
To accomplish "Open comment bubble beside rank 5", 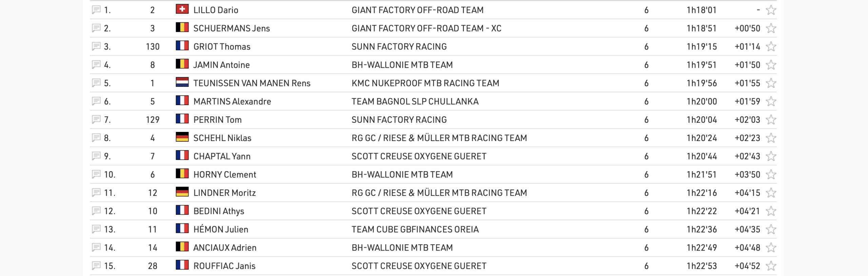I will pos(96,83).
